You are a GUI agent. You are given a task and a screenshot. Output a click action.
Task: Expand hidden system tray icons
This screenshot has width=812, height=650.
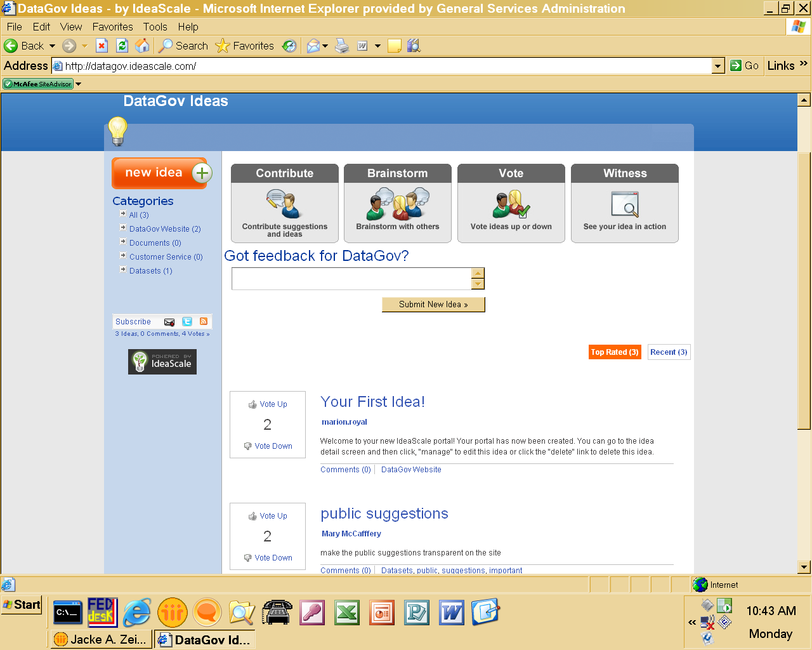click(x=692, y=623)
